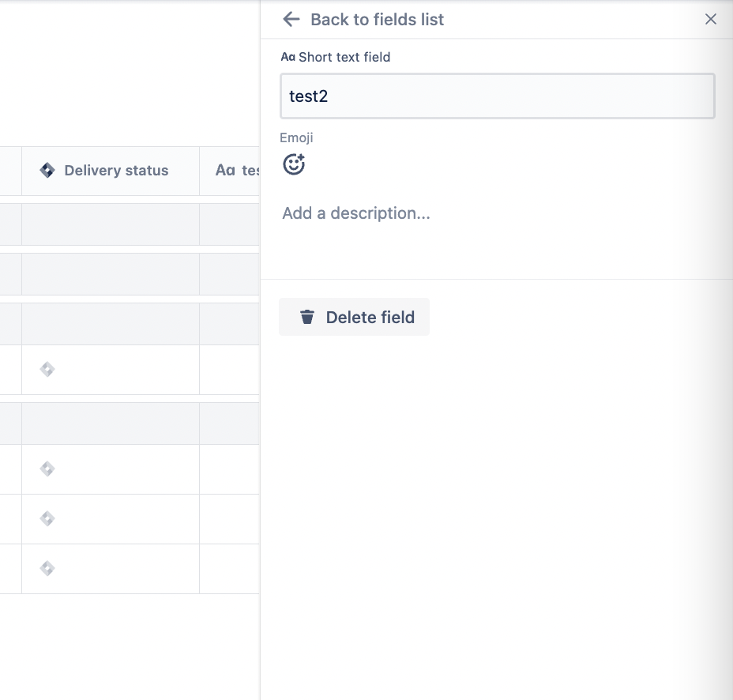This screenshot has width=733, height=700.
Task: Click the Aa icon next to Short text field
Action: click(x=288, y=57)
